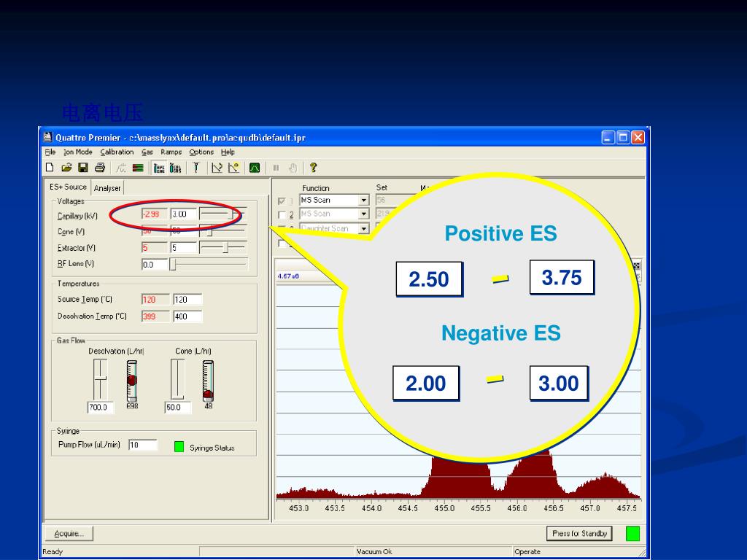Screen dimensions: 747x560
Task: Open the Options menu
Action: tap(201, 152)
